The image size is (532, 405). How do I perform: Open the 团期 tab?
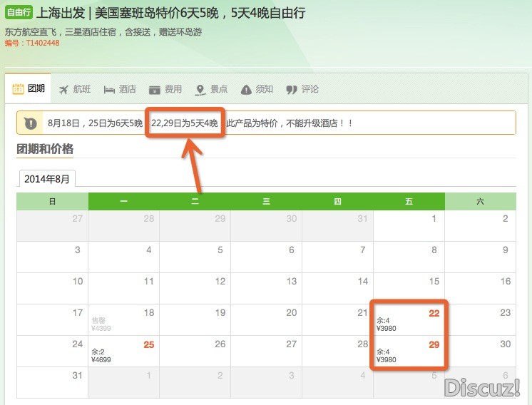pos(28,89)
